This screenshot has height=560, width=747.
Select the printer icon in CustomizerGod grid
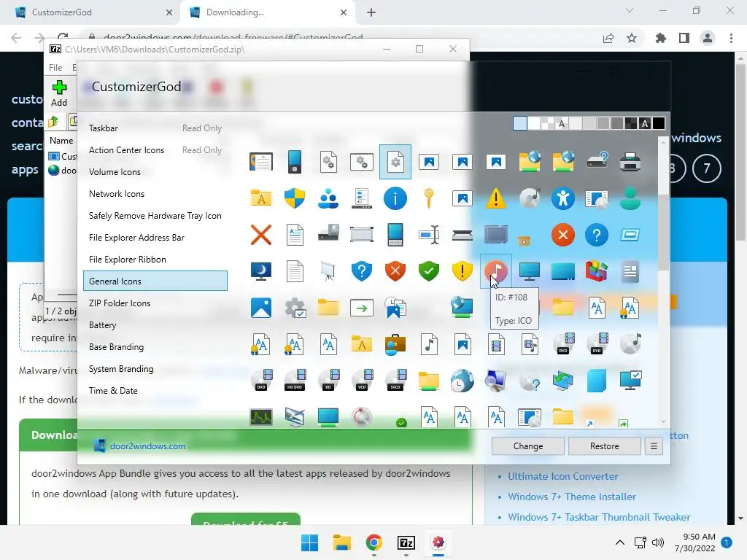point(630,162)
